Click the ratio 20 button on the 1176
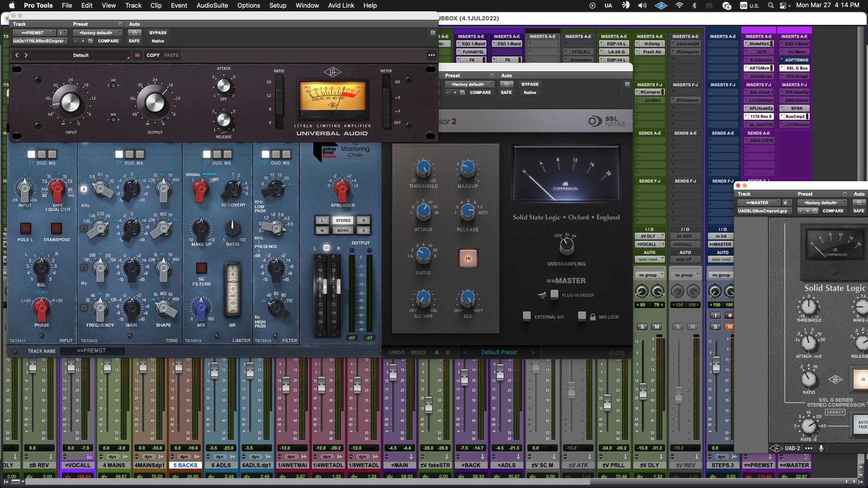The height and width of the screenshot is (488, 868). [x=279, y=82]
